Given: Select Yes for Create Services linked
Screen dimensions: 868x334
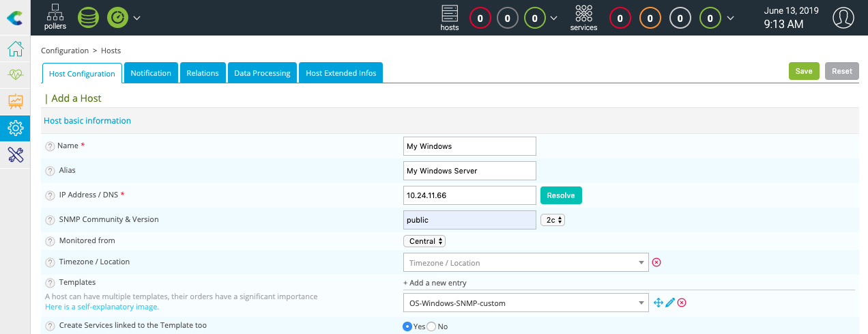Looking at the screenshot, I should pos(407,326).
